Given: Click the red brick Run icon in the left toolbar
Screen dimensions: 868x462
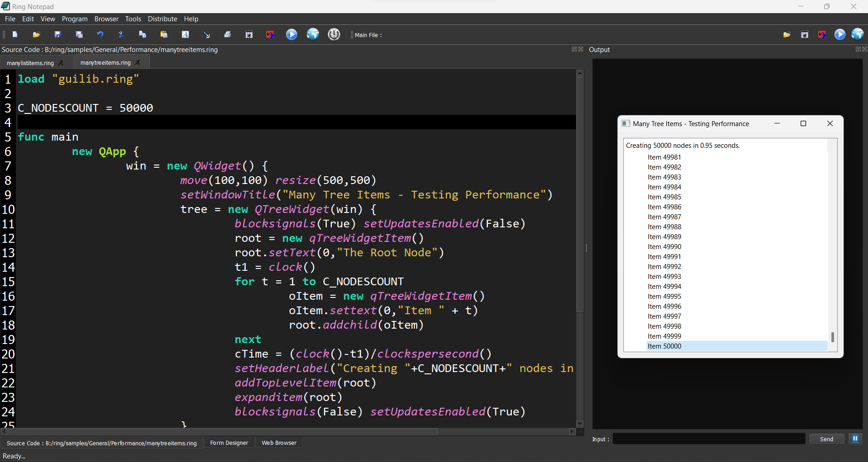Looking at the screenshot, I should 270,34.
